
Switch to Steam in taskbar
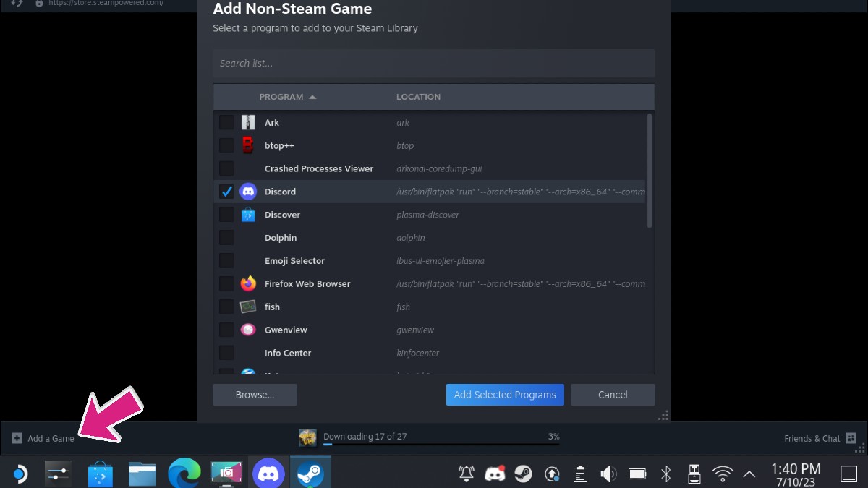pyautogui.click(x=311, y=474)
